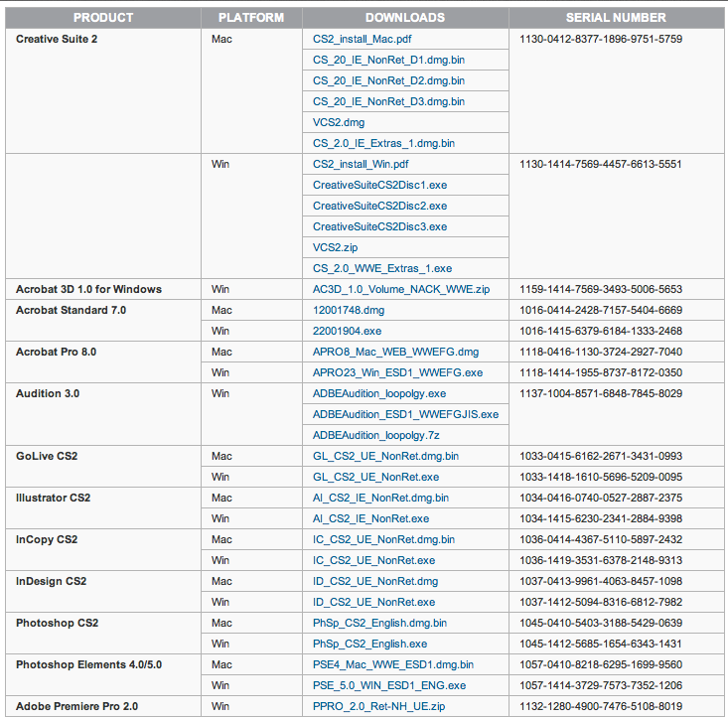The height and width of the screenshot is (718, 728).
Task: Select serial 1118-1414-1955-8737-8172-0350
Action: 601,372
